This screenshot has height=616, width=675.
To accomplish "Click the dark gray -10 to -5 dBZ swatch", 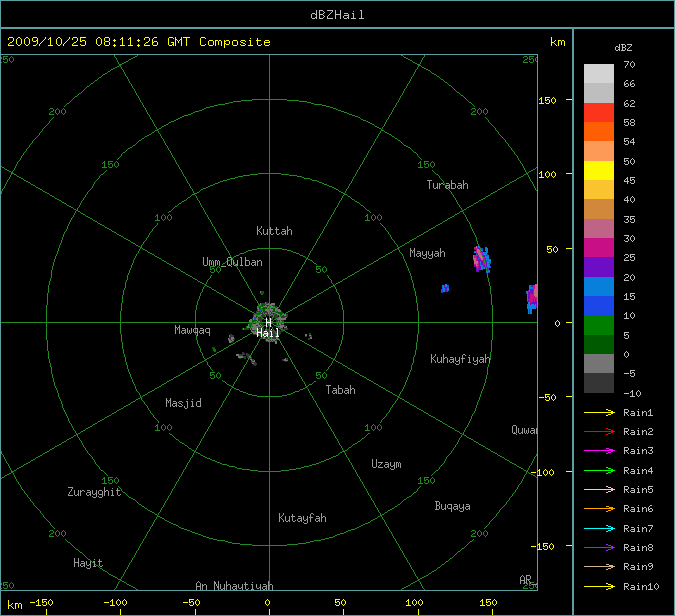I will coord(599,383).
